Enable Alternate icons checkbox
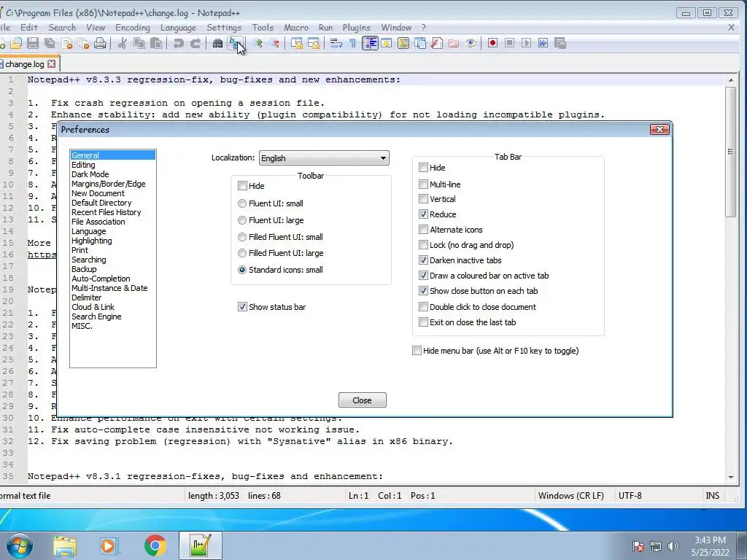The image size is (747, 560). (x=423, y=229)
